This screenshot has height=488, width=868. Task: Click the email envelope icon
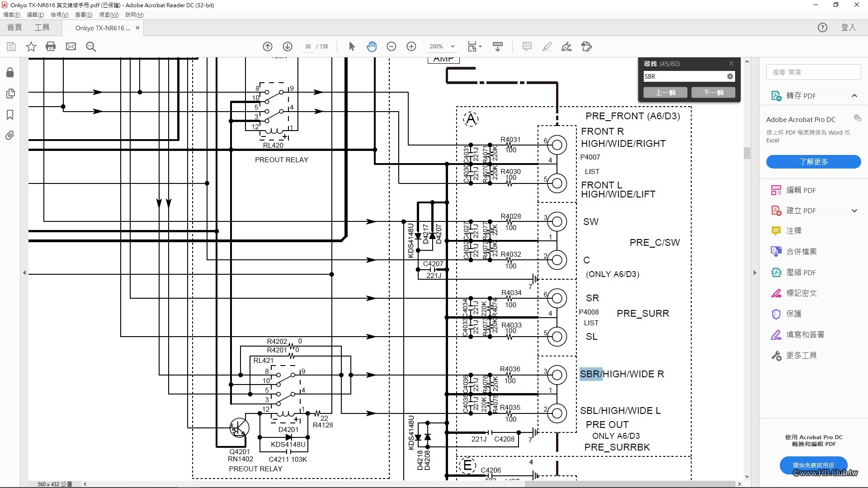click(x=71, y=47)
